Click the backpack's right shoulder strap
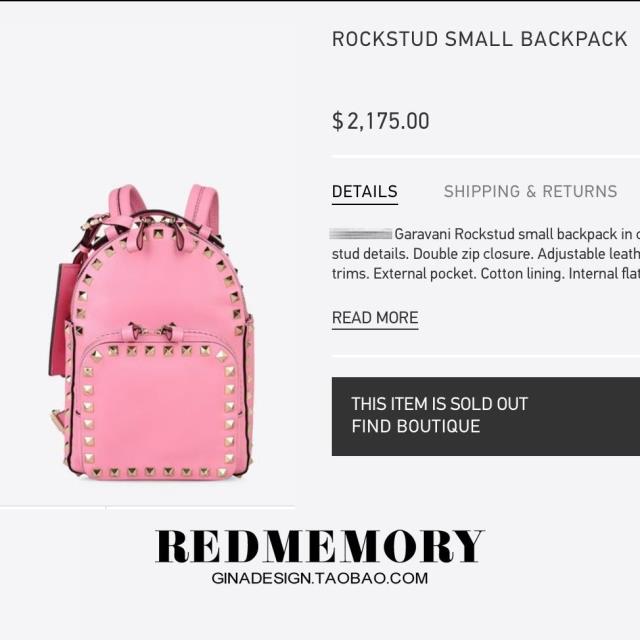The image size is (640, 640). click(202, 206)
